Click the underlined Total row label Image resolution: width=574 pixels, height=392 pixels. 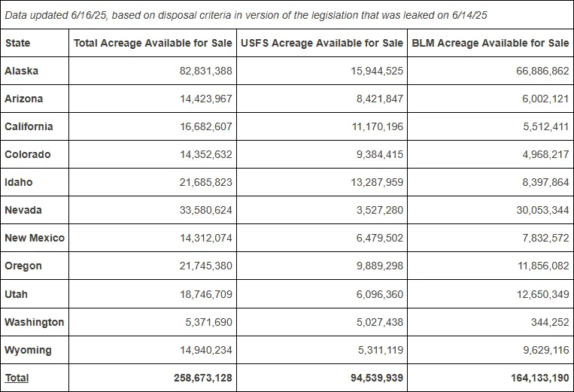coord(17,378)
